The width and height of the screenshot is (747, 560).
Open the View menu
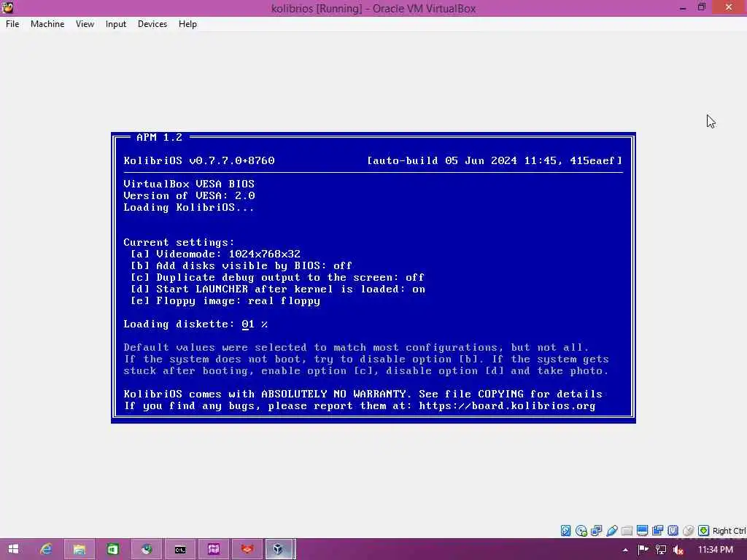[85, 24]
